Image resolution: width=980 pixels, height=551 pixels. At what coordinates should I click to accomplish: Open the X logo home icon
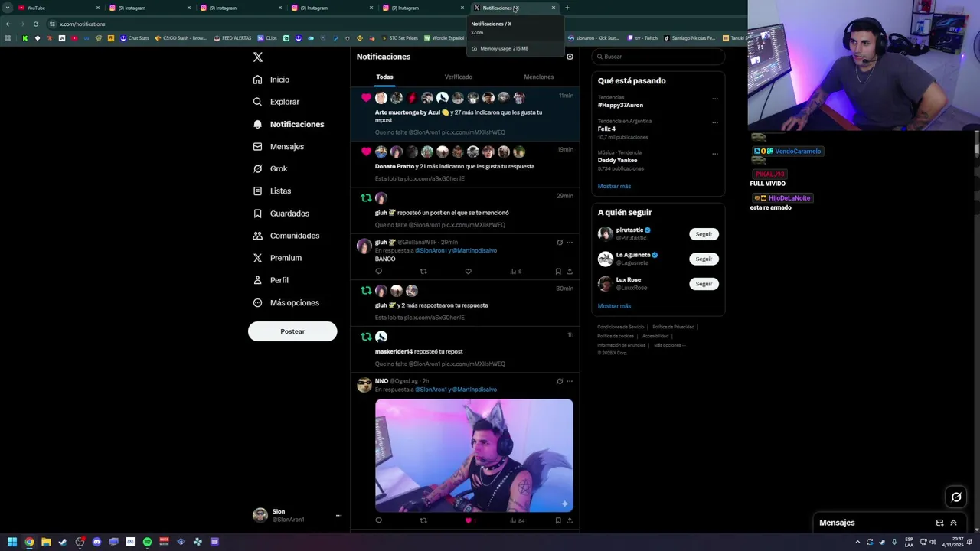click(258, 57)
